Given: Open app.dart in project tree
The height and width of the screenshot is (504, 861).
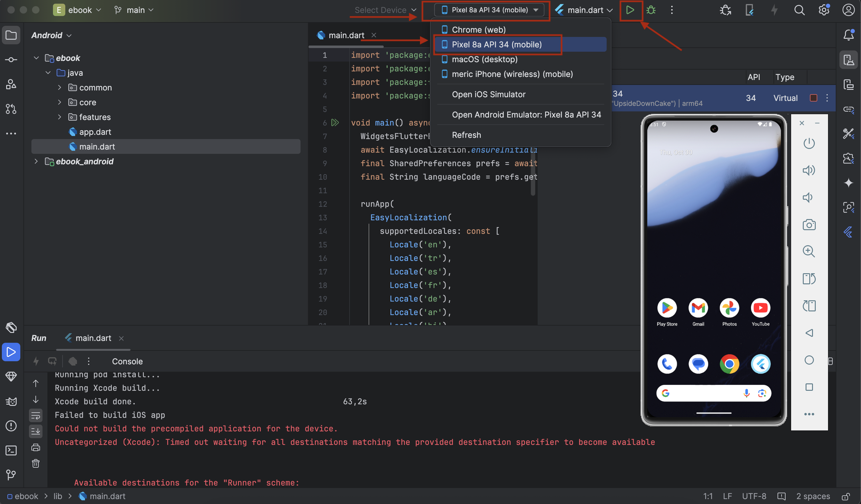Looking at the screenshot, I should pyautogui.click(x=95, y=132).
